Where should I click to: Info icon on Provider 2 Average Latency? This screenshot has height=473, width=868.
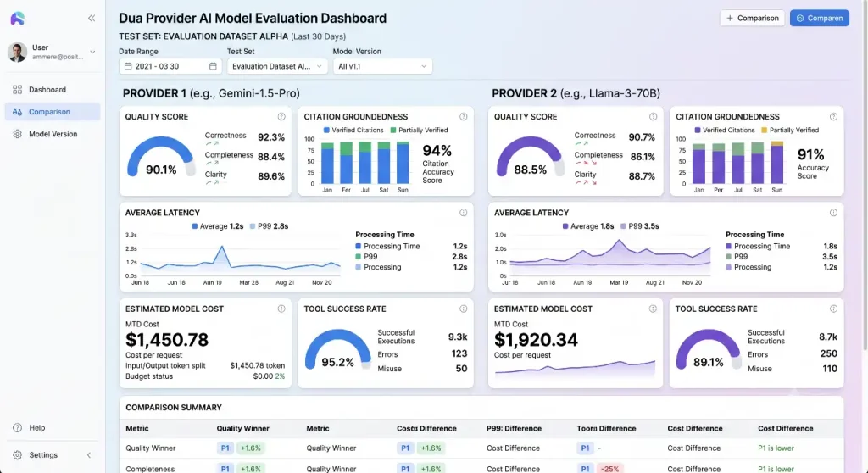[x=834, y=213]
